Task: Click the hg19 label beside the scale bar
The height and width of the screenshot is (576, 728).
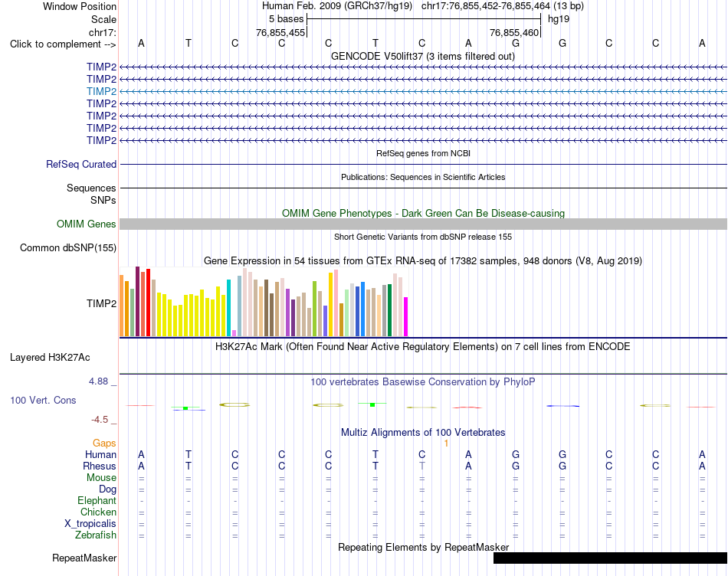Action: click(x=559, y=19)
